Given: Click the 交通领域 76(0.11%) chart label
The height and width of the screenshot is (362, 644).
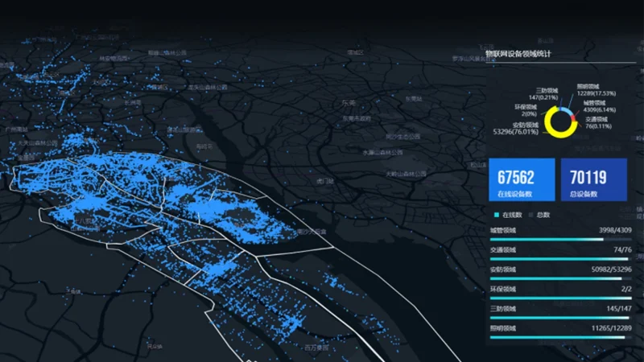Looking at the screenshot, I should coord(598,123).
